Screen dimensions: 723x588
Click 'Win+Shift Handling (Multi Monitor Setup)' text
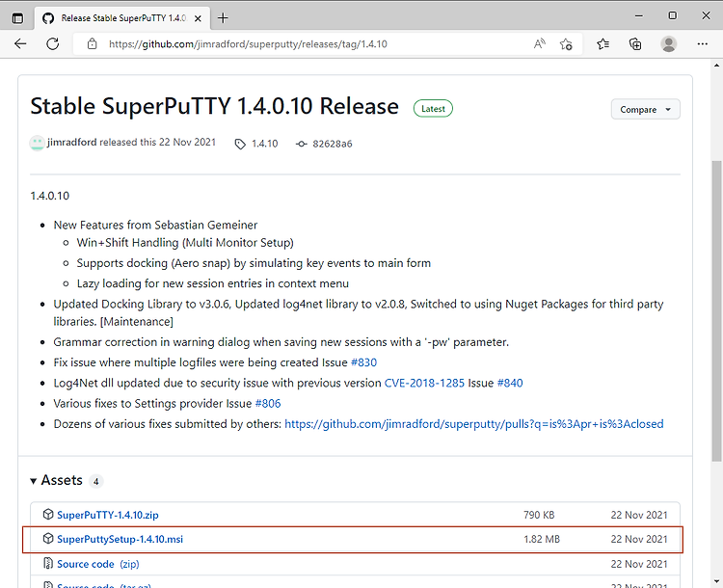[x=185, y=243]
